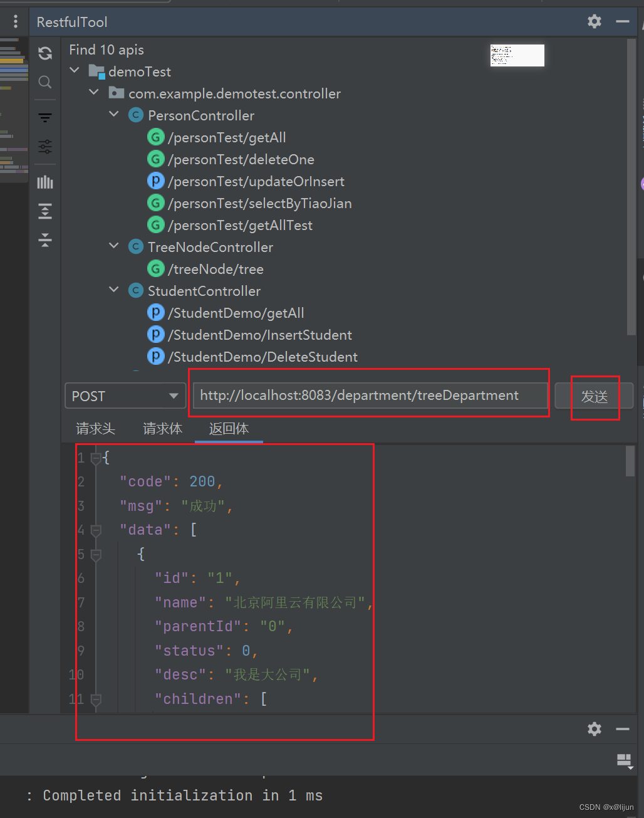Viewport: 644px width, 818px height.
Task: Switch to the 请求头 tab
Action: pyautogui.click(x=95, y=429)
